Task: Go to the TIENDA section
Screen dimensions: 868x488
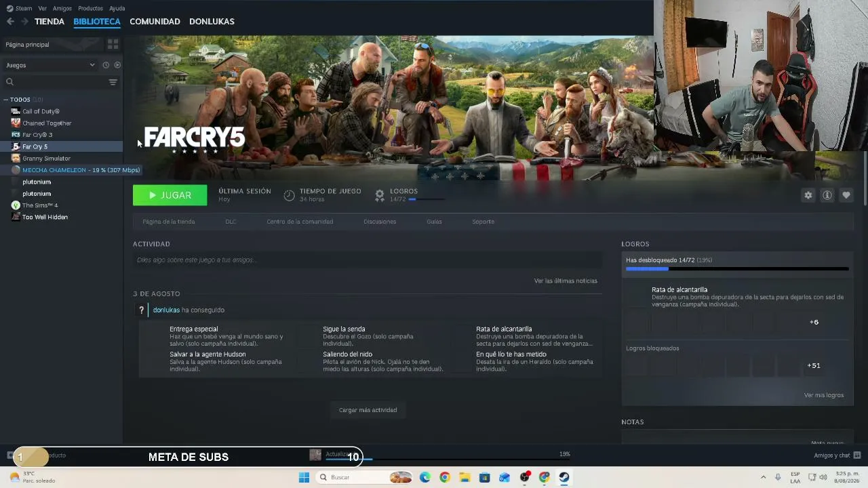Action: coord(50,22)
